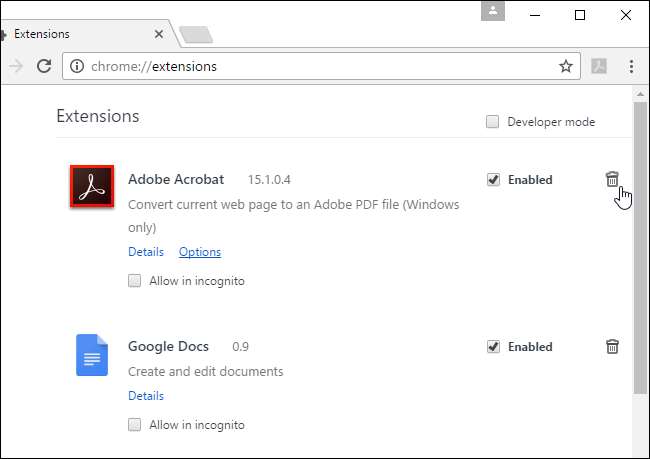Allow Google Docs in incognito
Screen dimensions: 650x459
(135, 425)
